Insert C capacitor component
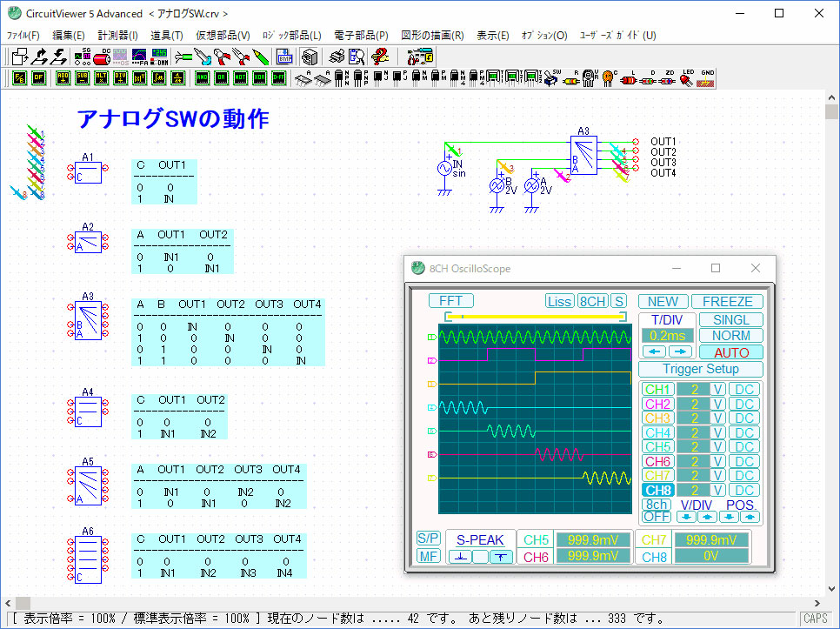 coord(610,78)
